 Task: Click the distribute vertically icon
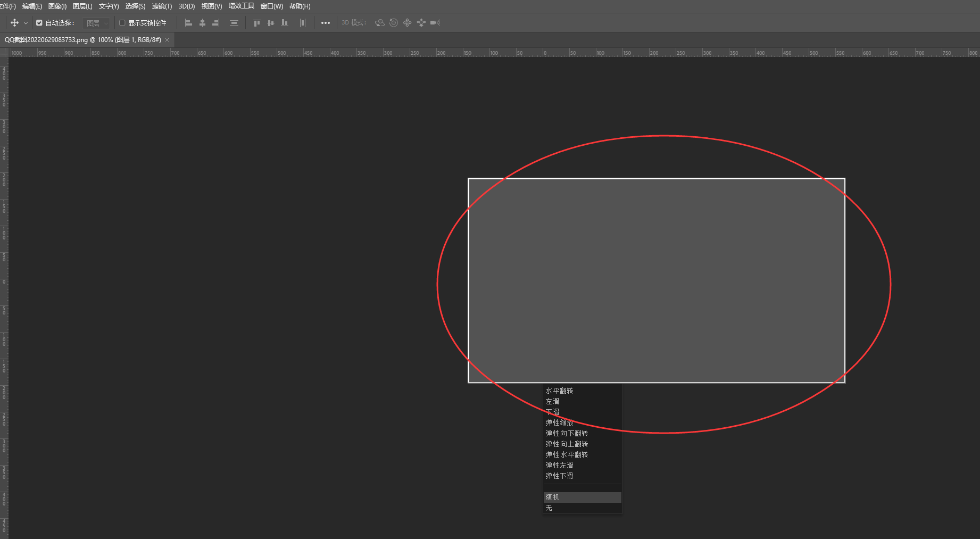pos(234,23)
